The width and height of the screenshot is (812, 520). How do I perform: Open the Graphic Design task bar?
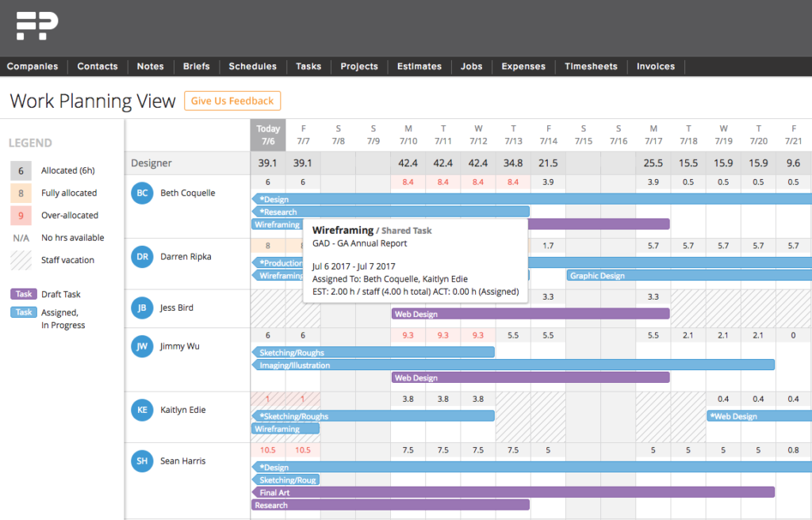point(688,276)
